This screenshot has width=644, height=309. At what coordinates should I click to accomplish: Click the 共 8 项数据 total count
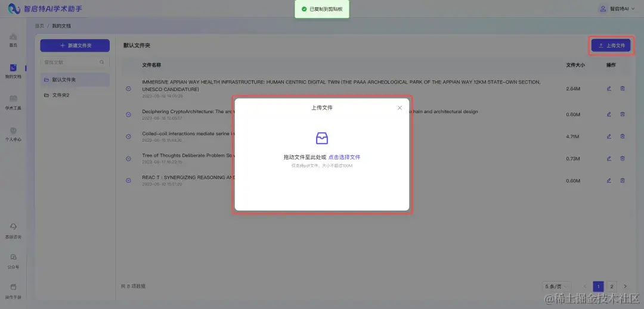[x=133, y=286]
